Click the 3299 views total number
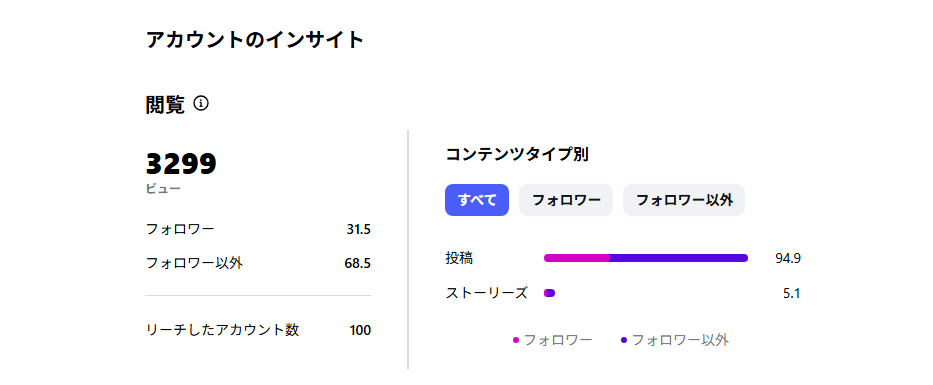The image size is (933, 385). coord(181,164)
